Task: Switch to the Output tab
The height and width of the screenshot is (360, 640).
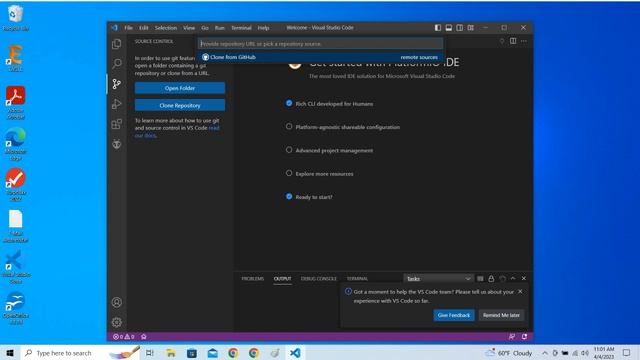Action: point(282,278)
